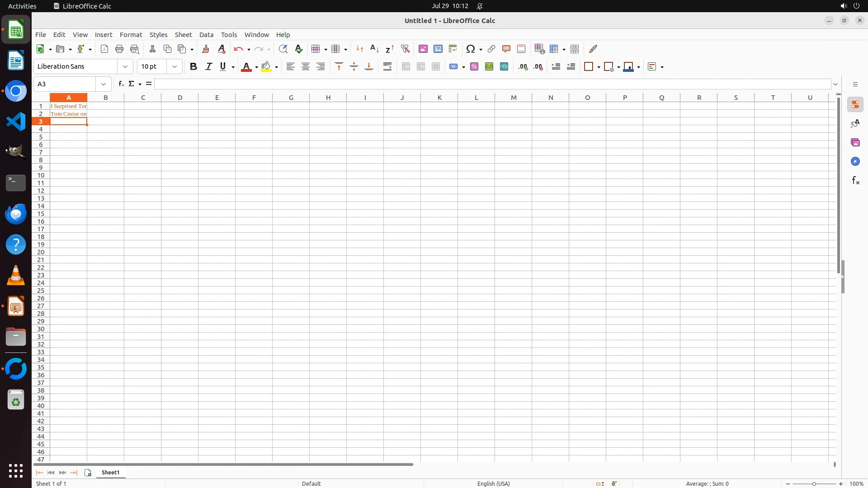Click the Insert Image icon
The height and width of the screenshot is (488, 868).
click(x=423, y=49)
